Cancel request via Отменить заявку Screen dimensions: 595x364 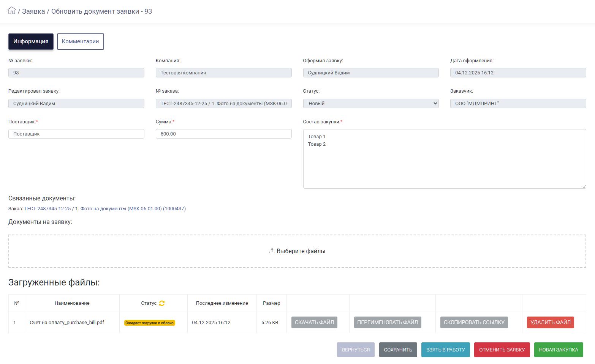(x=502, y=350)
